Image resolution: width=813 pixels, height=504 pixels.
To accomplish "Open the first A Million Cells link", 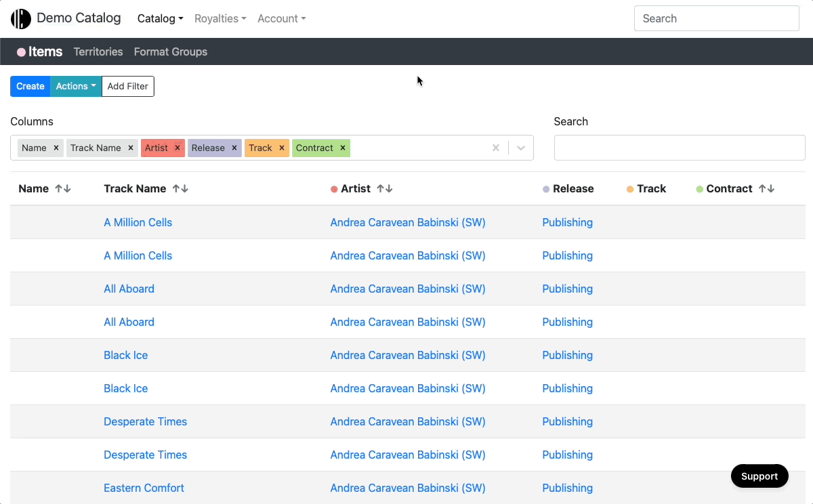I will click(x=138, y=222).
